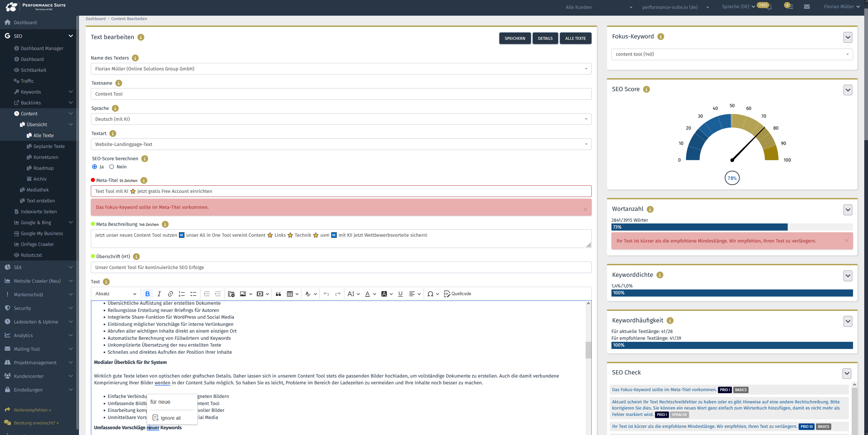Image resolution: width=868 pixels, height=435 pixels.
Task: Select Nein for SEO-Score berechnen
Action: coord(112,167)
